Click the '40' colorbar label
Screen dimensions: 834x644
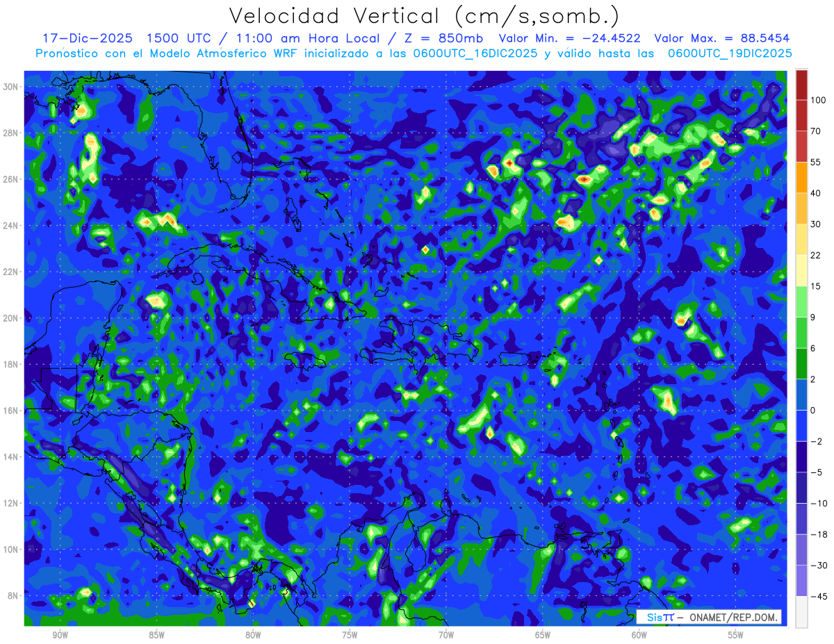pyautogui.click(x=815, y=193)
